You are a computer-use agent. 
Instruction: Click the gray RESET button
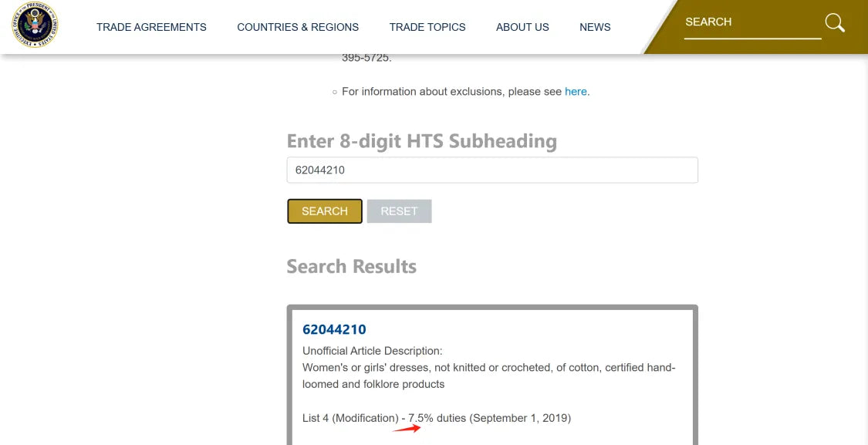point(399,211)
